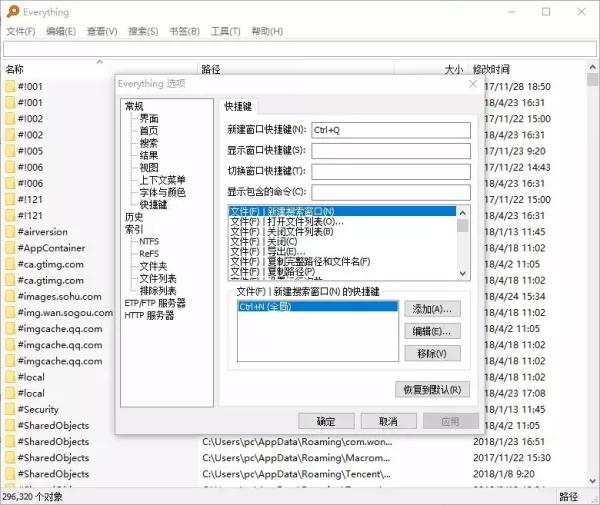Viewport: 600px width, 505px height.
Task: Click the folder icon next to #airversion
Action: pos(10,232)
